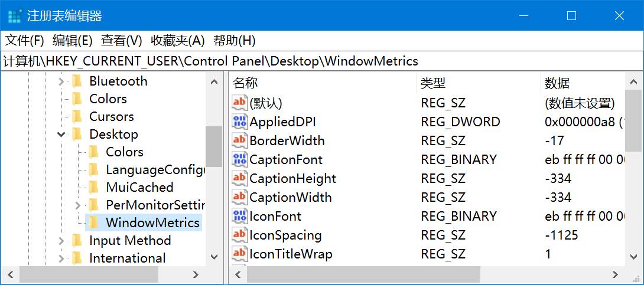The height and width of the screenshot is (285, 644).
Task: Click the Registry Editor icon in title bar
Action: [x=15, y=16]
